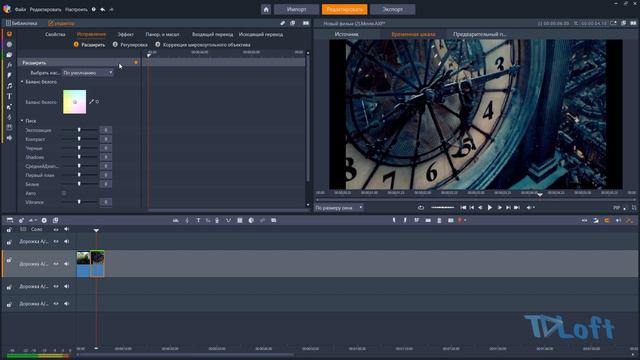The height and width of the screenshot is (360, 640).
Task: Select the clock clip on timeline
Action: coord(97,264)
